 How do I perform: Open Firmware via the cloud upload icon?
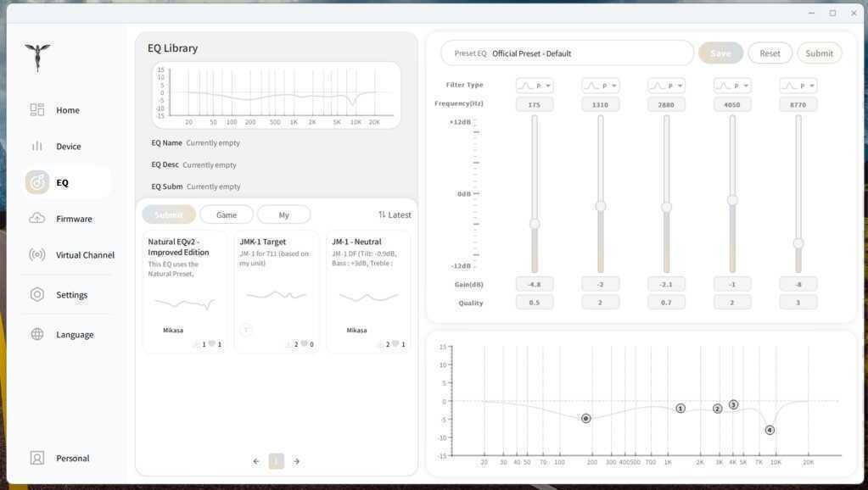click(x=37, y=219)
